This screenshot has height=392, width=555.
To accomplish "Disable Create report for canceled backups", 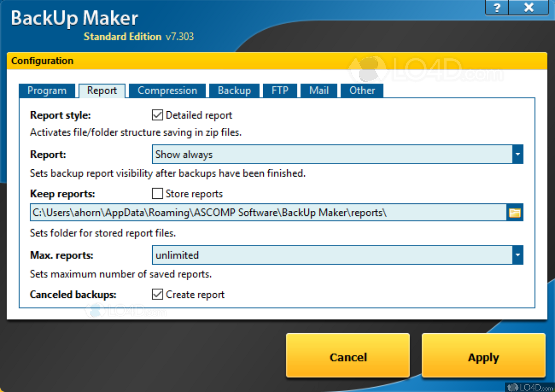I will click(157, 294).
